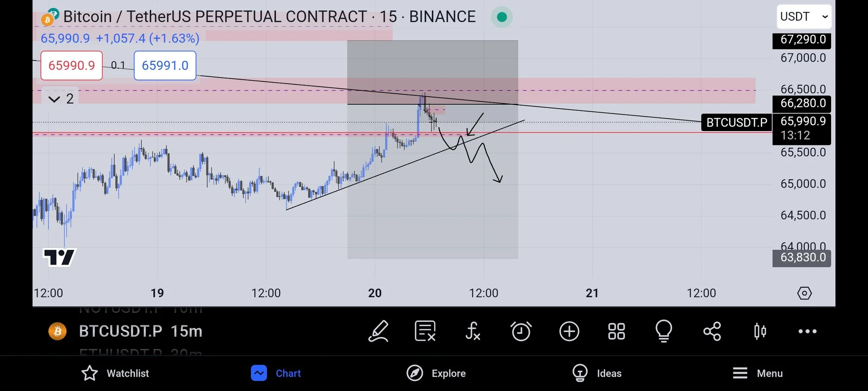Open the drawing pencil tool
Viewport: 868px width, 391px height.
[378, 331]
